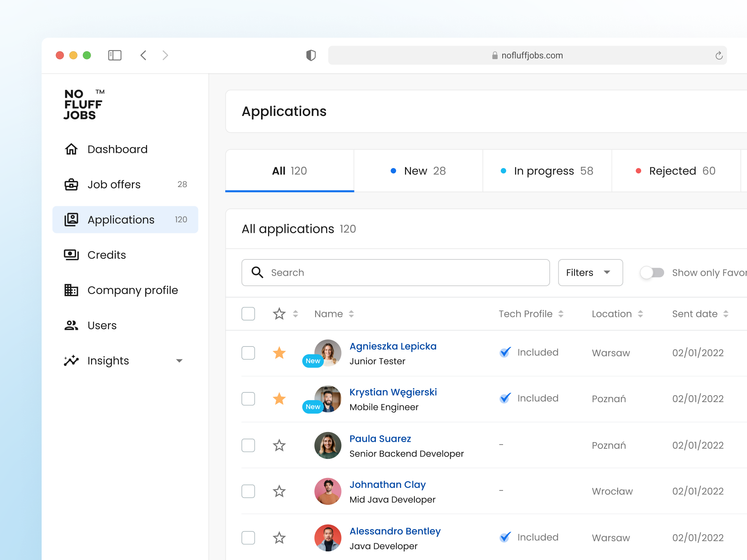Open Krystian Węgierski's profile
The width and height of the screenshot is (747, 560).
(x=393, y=392)
